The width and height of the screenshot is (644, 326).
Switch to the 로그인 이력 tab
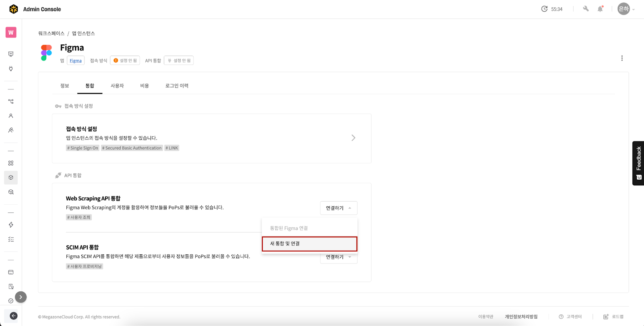177,86
